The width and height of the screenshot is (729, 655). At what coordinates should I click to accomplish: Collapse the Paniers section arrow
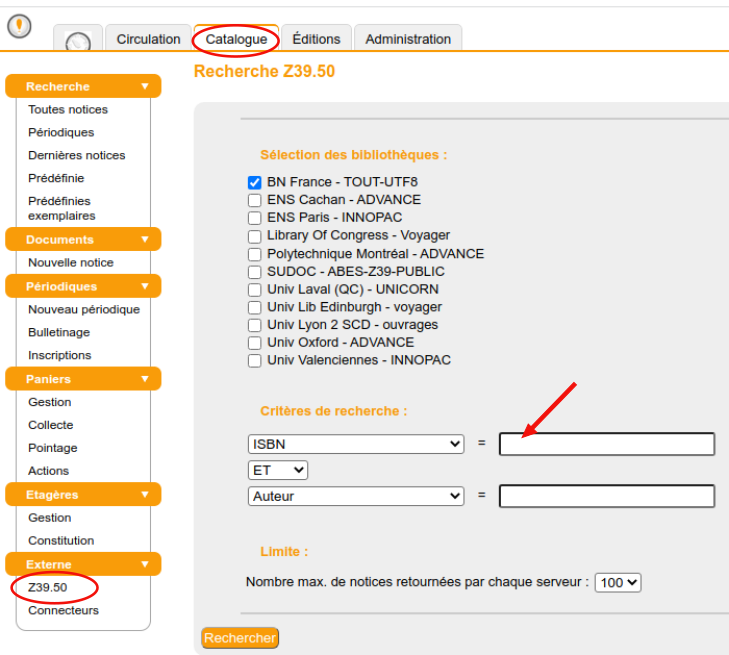145,379
